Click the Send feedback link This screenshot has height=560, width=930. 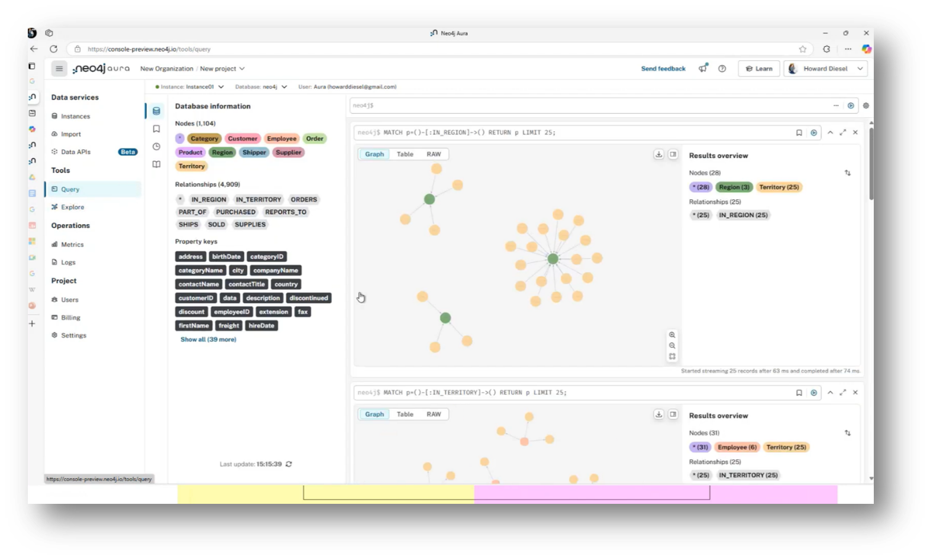coord(663,69)
